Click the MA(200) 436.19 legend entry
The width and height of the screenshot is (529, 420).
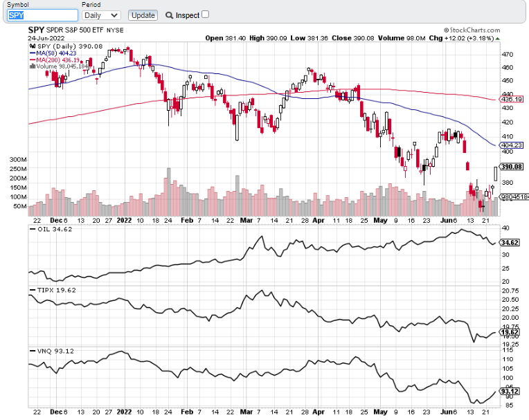tap(55, 60)
